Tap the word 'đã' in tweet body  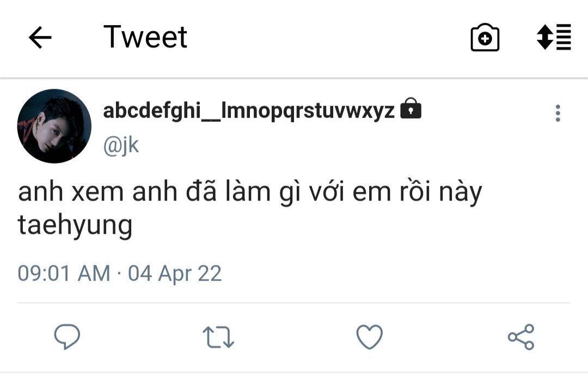(202, 191)
